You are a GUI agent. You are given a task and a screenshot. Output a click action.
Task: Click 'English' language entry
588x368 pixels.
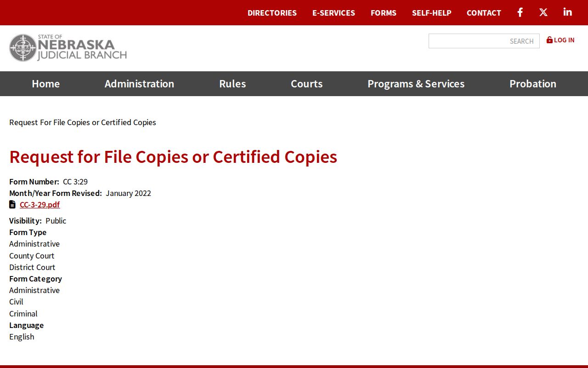[x=22, y=337]
